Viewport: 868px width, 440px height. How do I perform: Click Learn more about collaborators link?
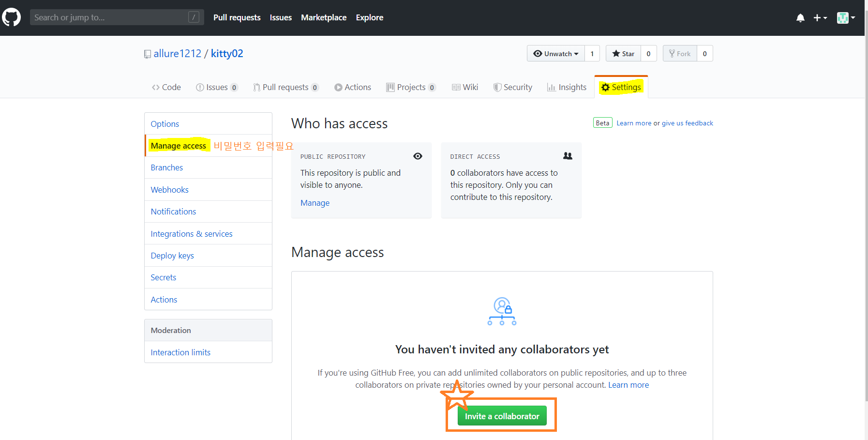(629, 385)
